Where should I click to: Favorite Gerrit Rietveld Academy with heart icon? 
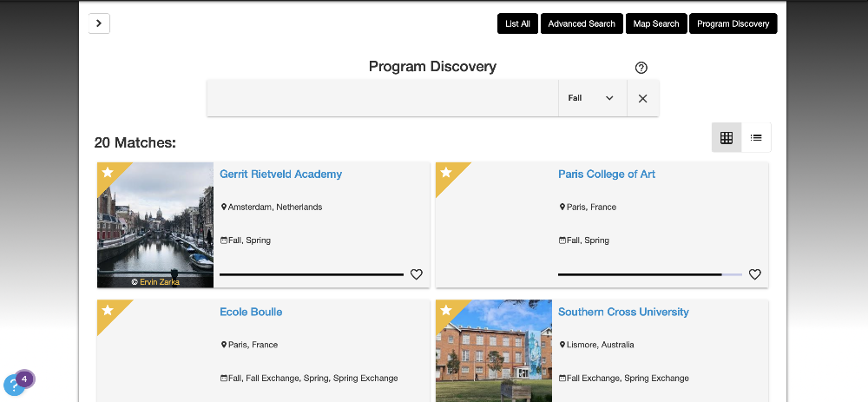click(x=417, y=274)
